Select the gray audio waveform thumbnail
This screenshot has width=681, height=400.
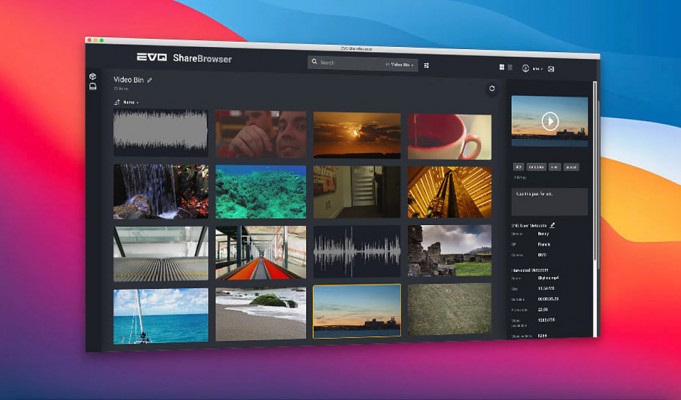tap(161, 132)
